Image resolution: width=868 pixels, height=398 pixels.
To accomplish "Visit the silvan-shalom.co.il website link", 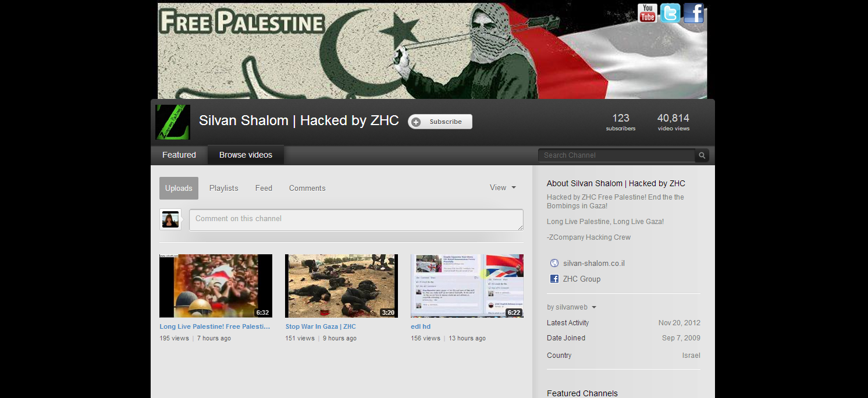I will 594,264.
